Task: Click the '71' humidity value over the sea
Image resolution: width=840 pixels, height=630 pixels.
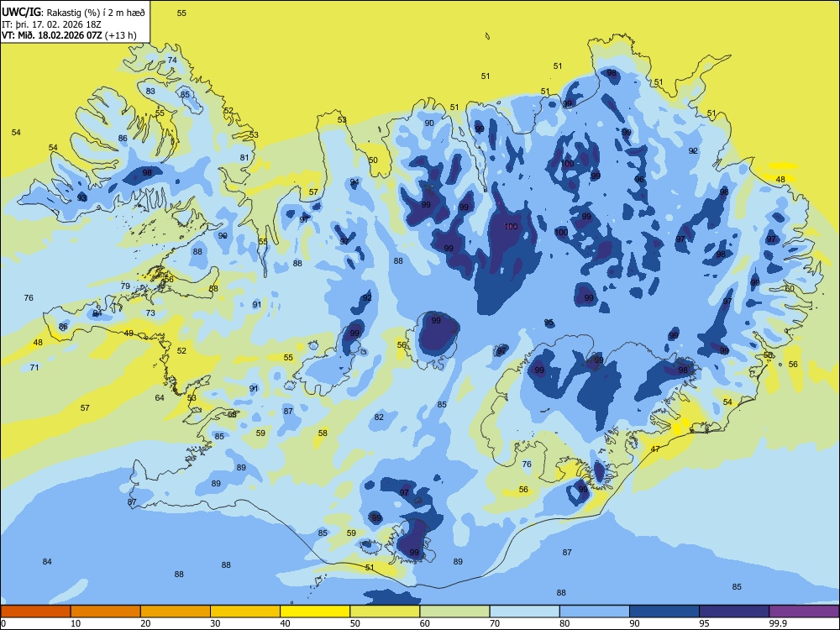Action: [34, 368]
